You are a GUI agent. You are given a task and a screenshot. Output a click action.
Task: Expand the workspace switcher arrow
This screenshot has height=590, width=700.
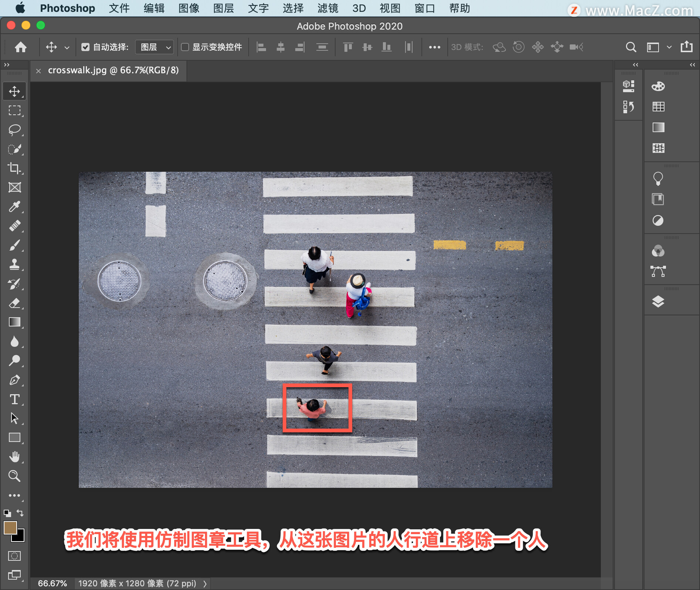click(x=669, y=47)
